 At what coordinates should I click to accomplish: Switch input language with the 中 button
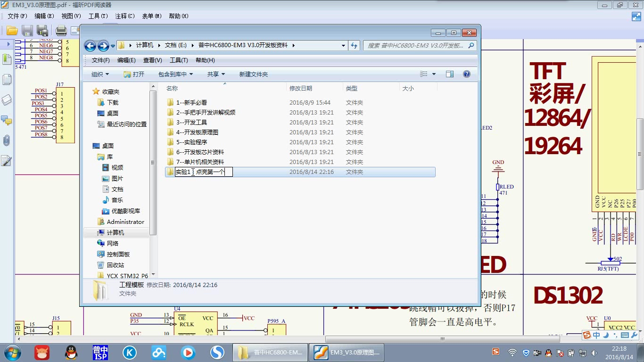596,335
